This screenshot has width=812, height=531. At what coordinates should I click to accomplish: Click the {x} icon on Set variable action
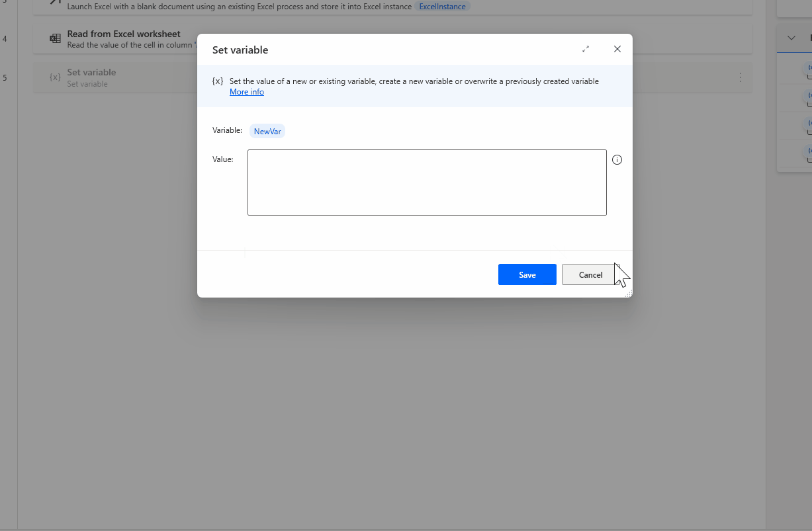pos(55,77)
